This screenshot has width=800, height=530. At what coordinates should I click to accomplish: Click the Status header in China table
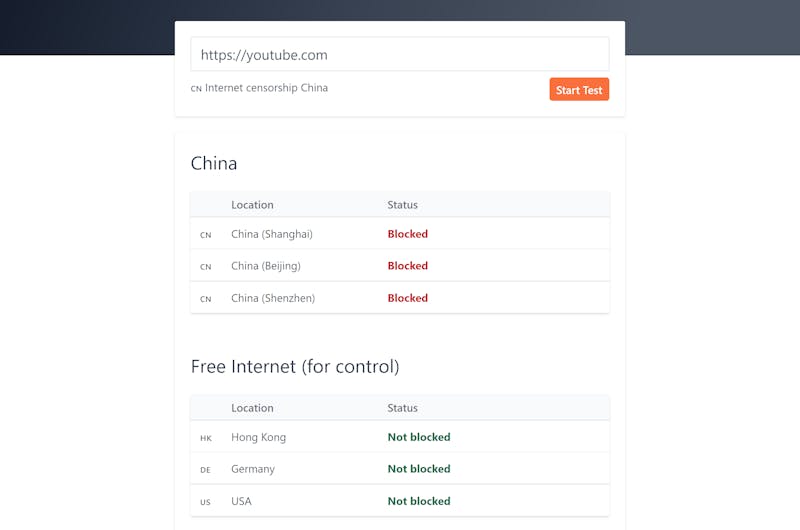[x=403, y=205]
